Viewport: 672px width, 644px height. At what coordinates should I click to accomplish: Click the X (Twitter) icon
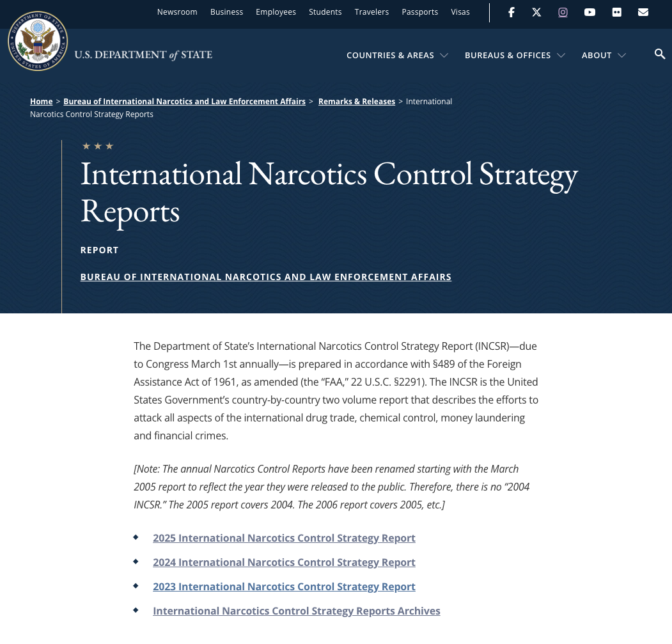point(536,12)
